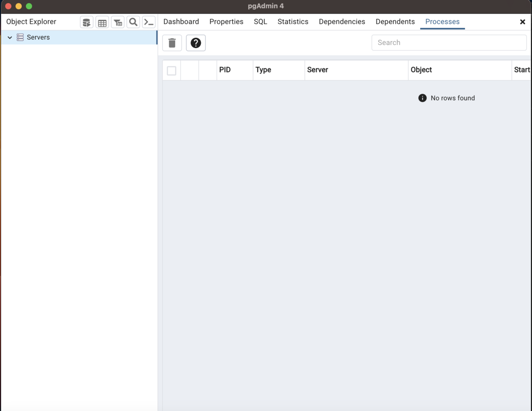Open the Statistics tab
Viewport: 532px width, 411px height.
(x=293, y=22)
